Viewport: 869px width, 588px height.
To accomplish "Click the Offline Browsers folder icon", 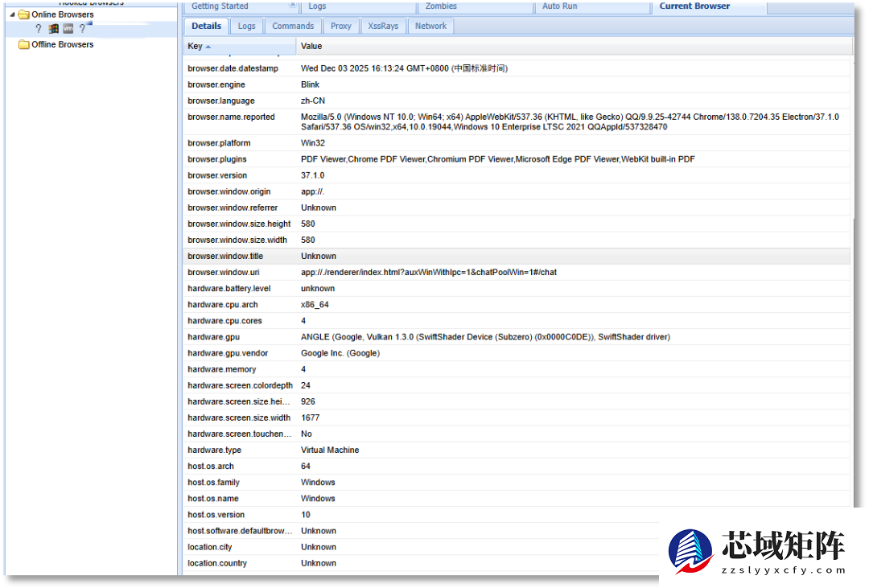I will pos(24,45).
